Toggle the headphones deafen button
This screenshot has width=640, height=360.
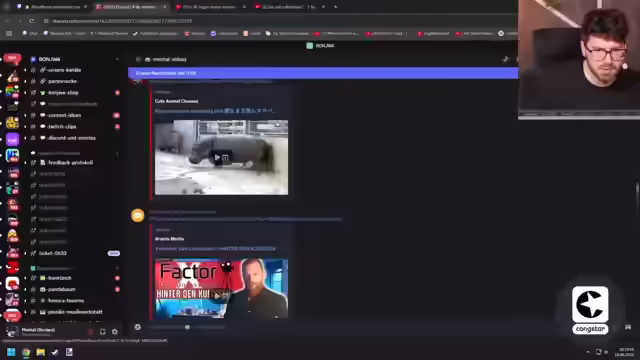coord(102,332)
